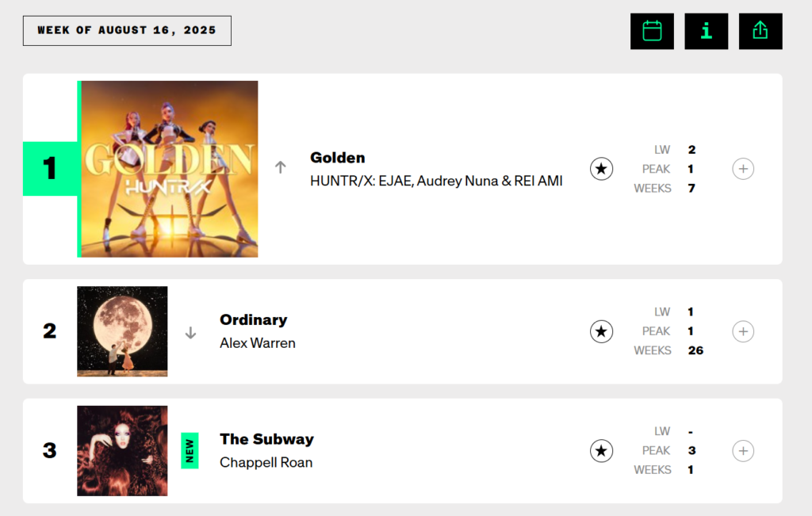The height and width of the screenshot is (516, 812).
Task: Open the Alex Warren artist link
Action: 257,343
